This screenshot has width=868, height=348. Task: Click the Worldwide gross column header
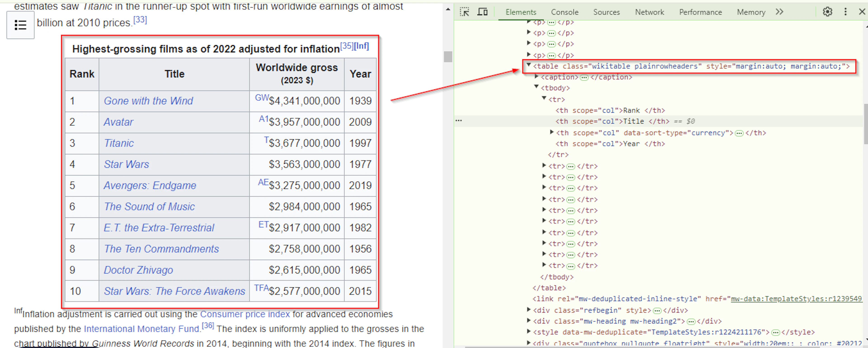click(x=297, y=74)
